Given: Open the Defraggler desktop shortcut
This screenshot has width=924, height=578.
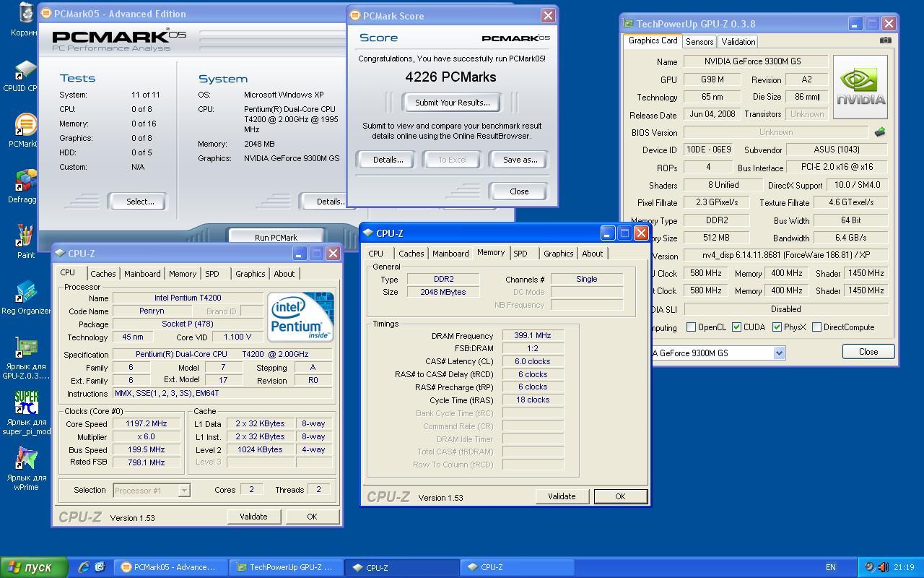Looking at the screenshot, I should (x=26, y=181).
